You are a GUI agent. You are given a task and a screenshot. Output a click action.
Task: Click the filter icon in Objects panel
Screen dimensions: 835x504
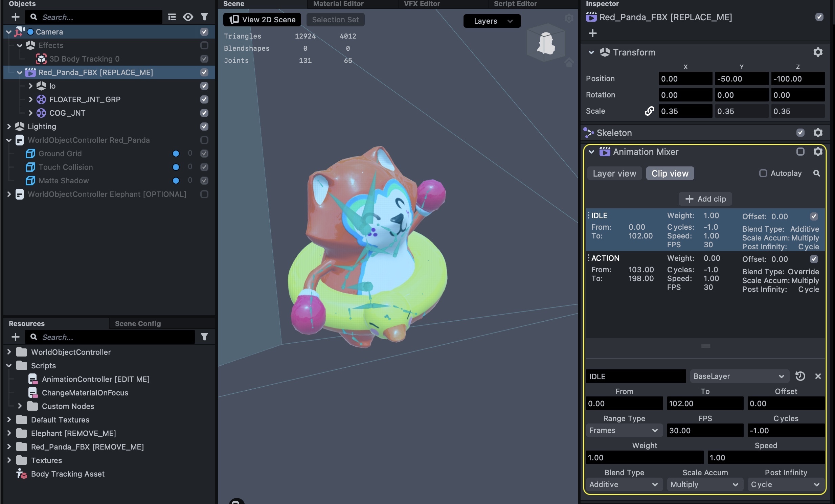(x=204, y=17)
